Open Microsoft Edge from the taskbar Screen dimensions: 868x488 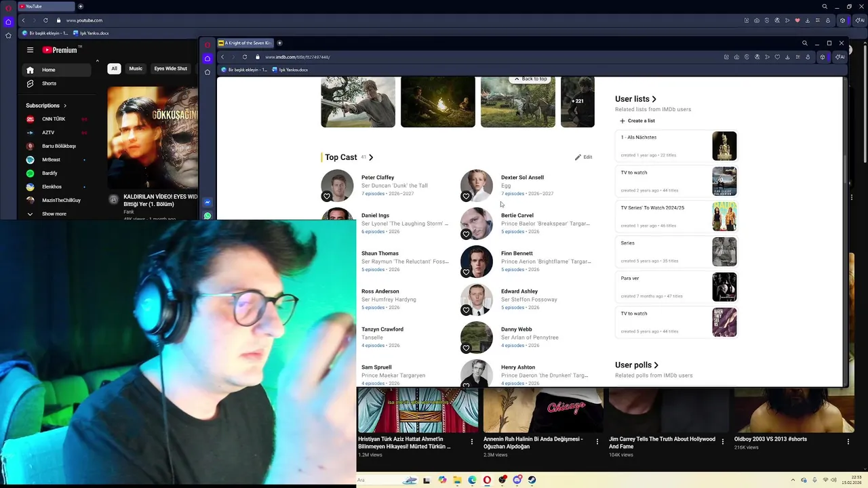[472, 480]
